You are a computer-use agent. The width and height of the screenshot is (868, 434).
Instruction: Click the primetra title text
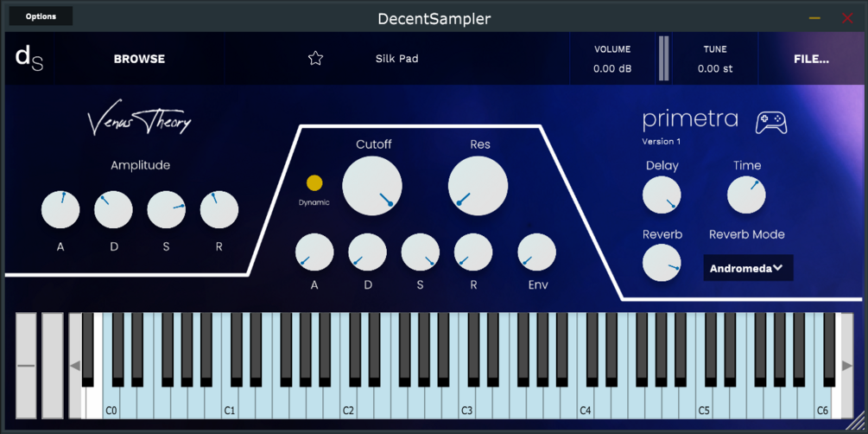[690, 119]
